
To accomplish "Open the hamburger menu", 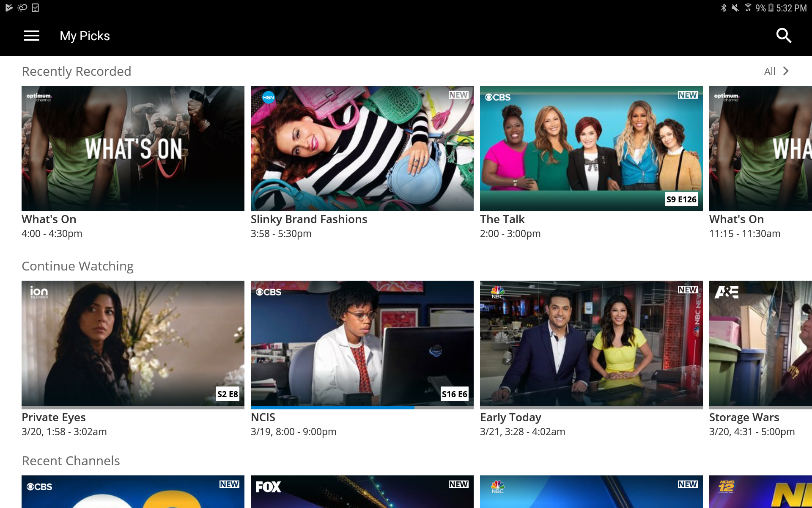I will 32,36.
